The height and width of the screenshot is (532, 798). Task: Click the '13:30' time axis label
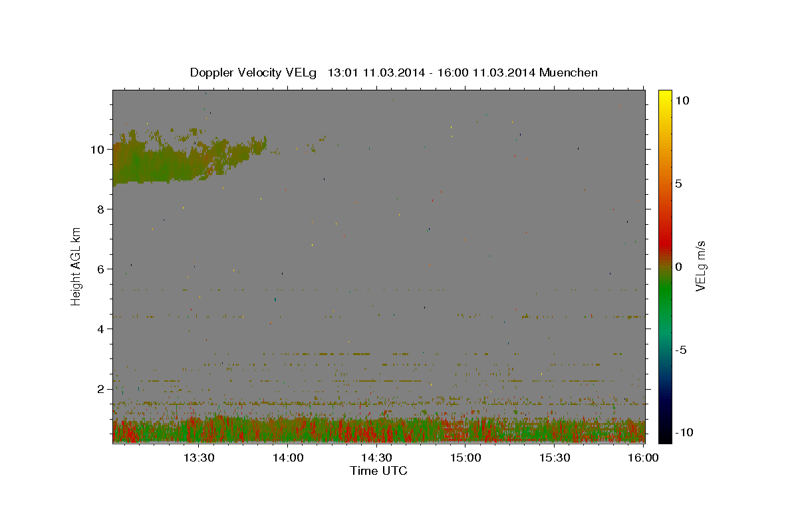tap(198, 458)
